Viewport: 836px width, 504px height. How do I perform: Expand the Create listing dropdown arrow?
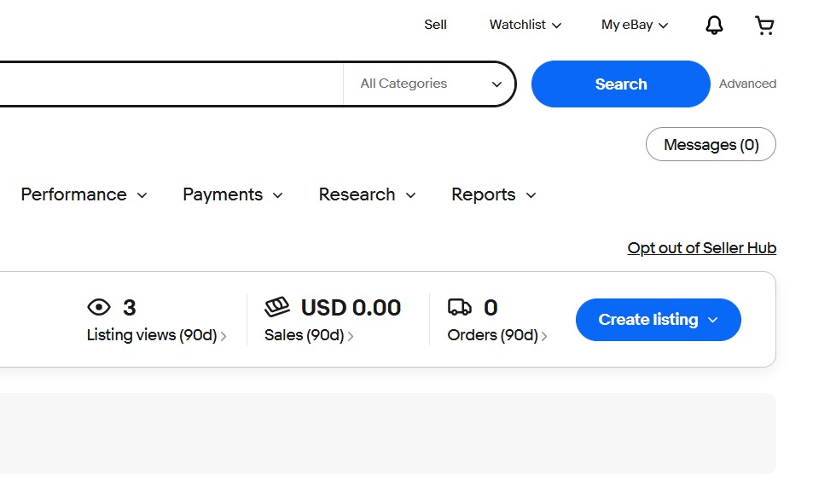coord(713,320)
